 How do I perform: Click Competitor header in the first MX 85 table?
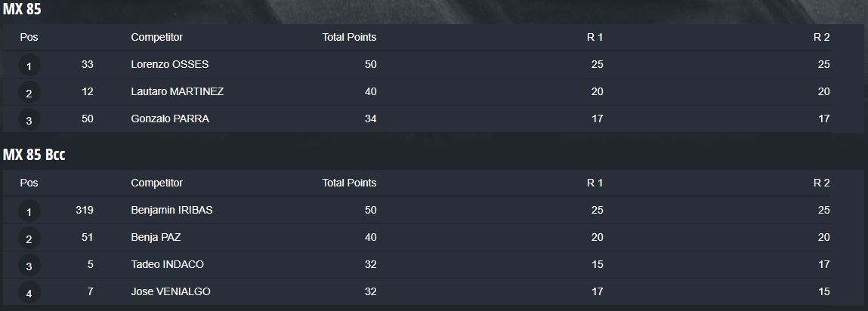pyautogui.click(x=156, y=37)
